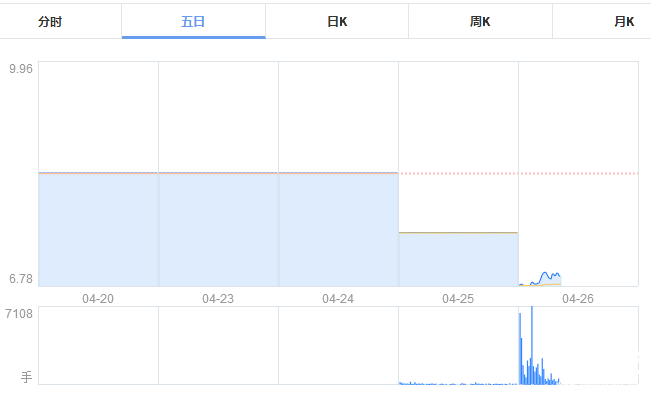Click the 04-23 shaded price area
Viewport: 651px width, 393px height.
coord(218,229)
